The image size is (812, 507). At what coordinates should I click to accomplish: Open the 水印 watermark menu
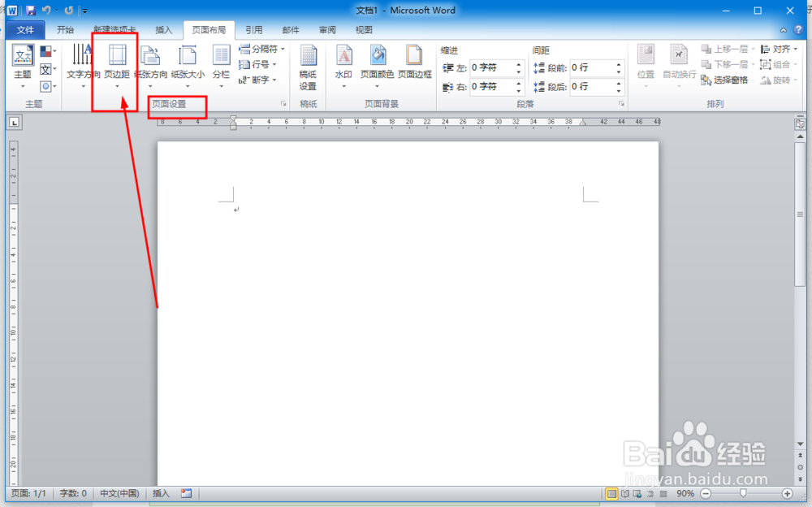[x=343, y=67]
